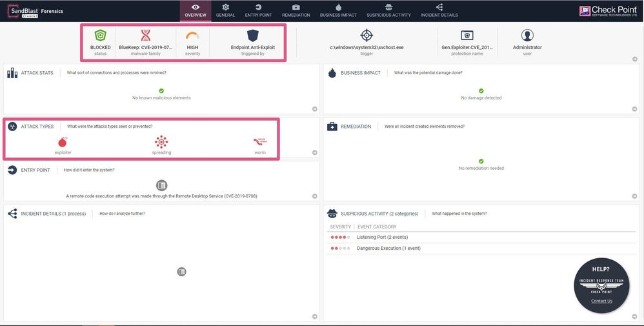Image resolution: width=644 pixels, height=326 pixels.
Task: Click the Administrator user avatar icon
Action: (x=527, y=36)
